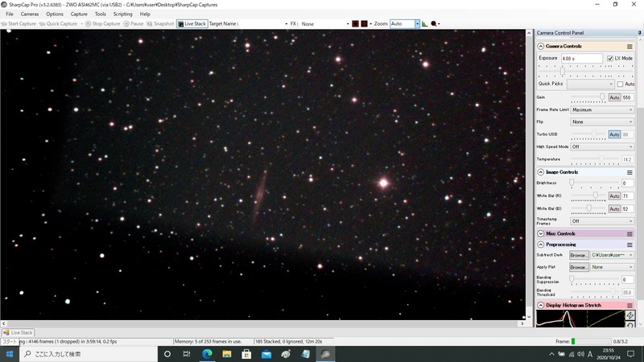Click the Pause capture icon
644x362 pixels.
126,24
